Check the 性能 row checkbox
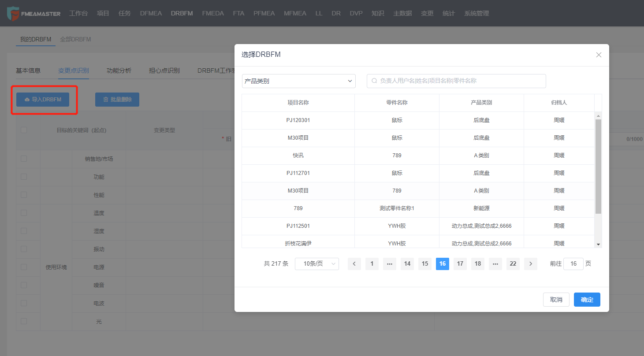This screenshot has width=644, height=356. click(24, 195)
